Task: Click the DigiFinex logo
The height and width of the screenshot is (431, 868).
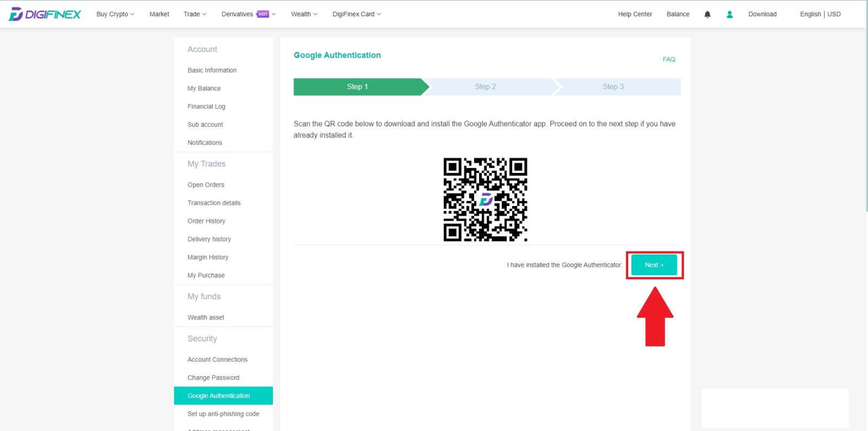Action: click(x=44, y=14)
